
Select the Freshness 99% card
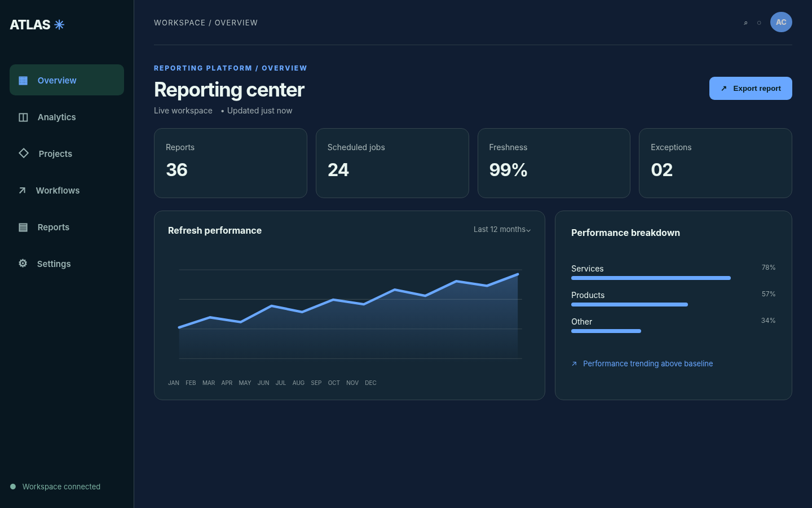pos(554,163)
